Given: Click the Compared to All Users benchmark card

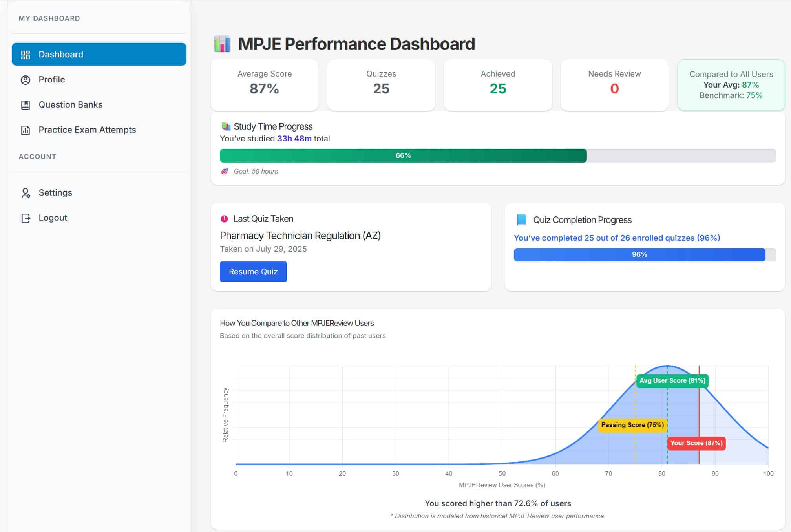Looking at the screenshot, I should [x=731, y=84].
